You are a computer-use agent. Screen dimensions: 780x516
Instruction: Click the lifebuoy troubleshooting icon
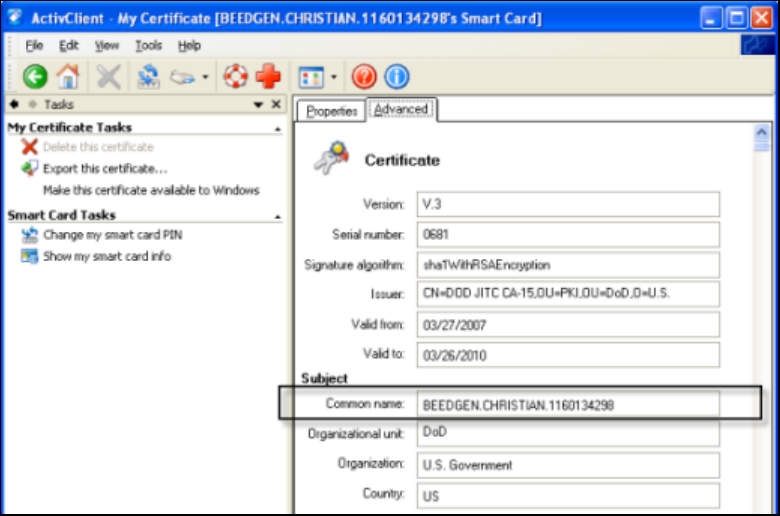(x=235, y=77)
